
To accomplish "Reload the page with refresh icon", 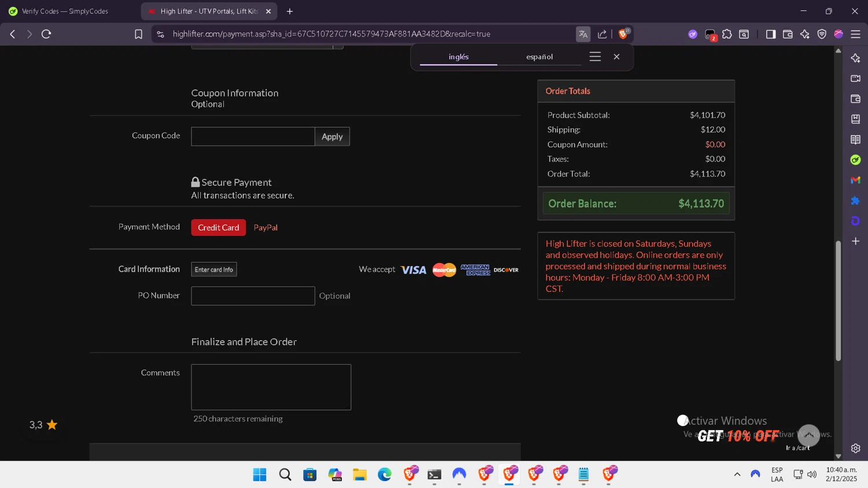I will [x=46, y=34].
